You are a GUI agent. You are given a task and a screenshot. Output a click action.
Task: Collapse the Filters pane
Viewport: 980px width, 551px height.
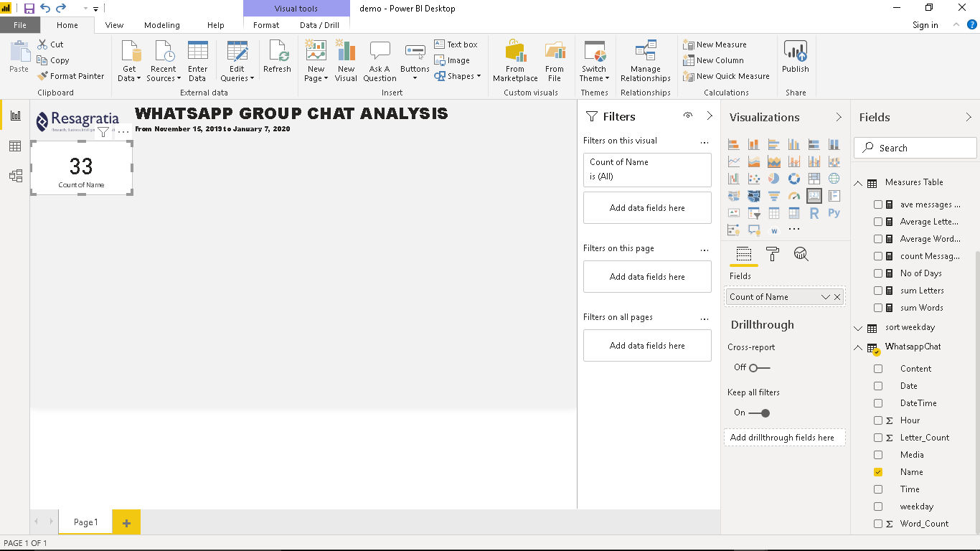[x=710, y=116]
